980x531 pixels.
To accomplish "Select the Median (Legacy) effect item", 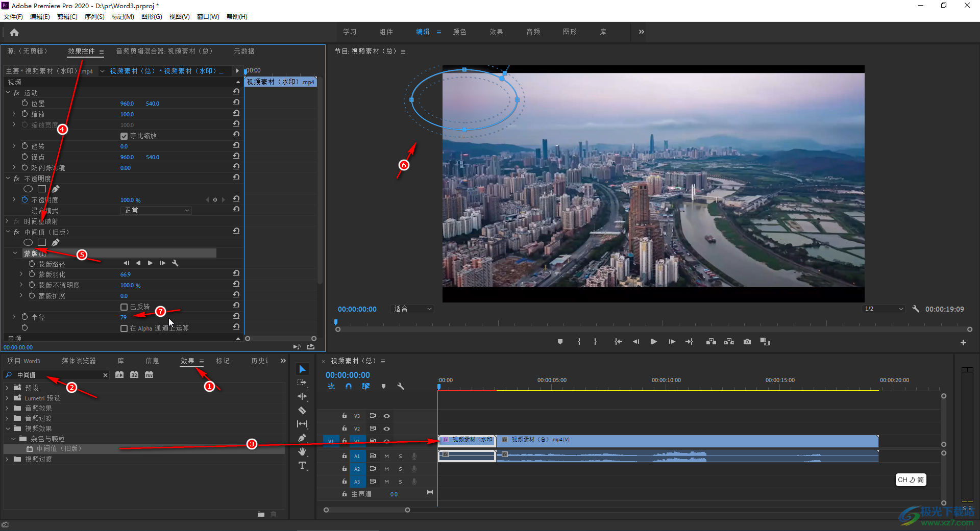I will click(59, 449).
